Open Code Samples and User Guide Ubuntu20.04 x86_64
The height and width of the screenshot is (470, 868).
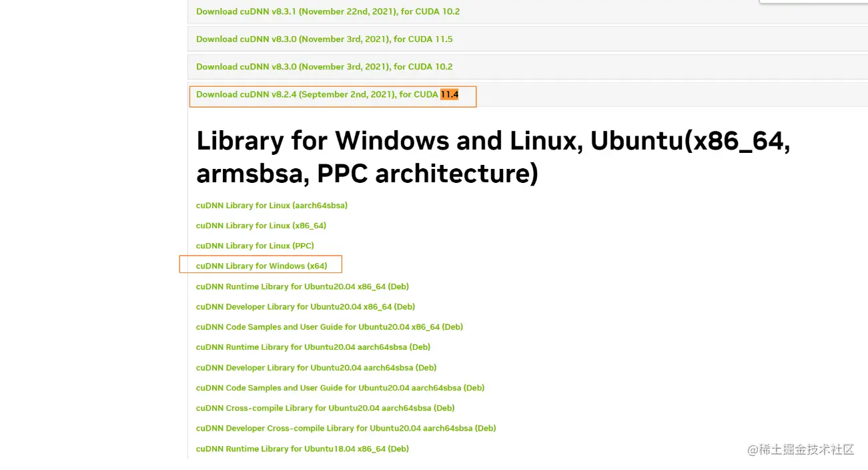click(330, 327)
